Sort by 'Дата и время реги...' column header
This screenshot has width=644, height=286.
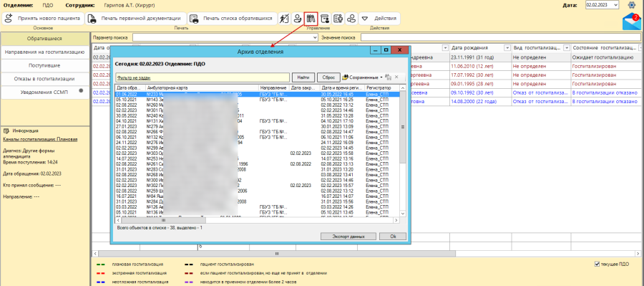[342, 88]
